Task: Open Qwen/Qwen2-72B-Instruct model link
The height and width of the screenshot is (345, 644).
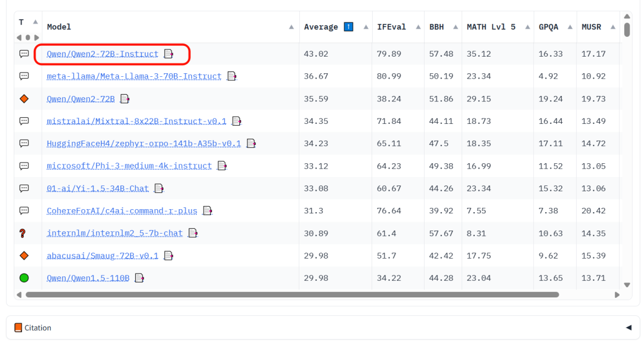Action: pyautogui.click(x=103, y=54)
